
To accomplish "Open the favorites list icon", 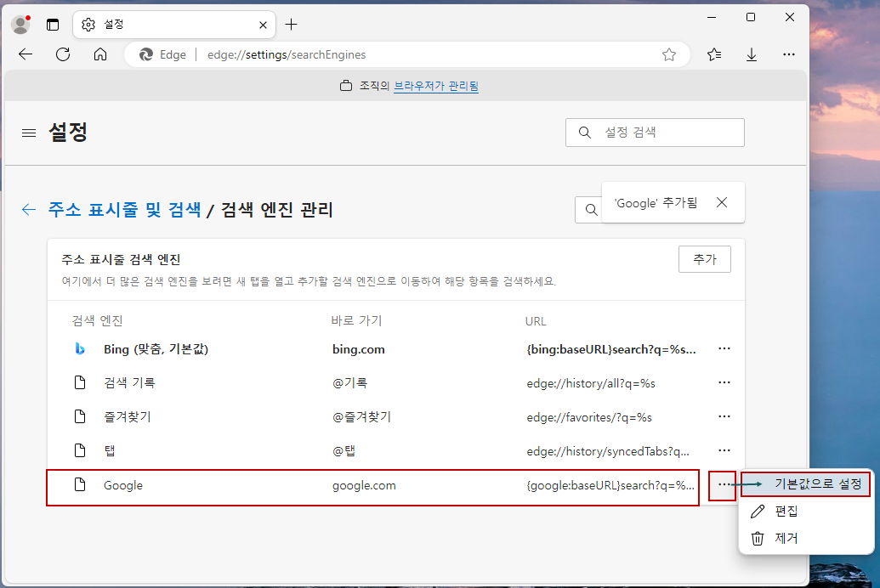I will click(714, 54).
